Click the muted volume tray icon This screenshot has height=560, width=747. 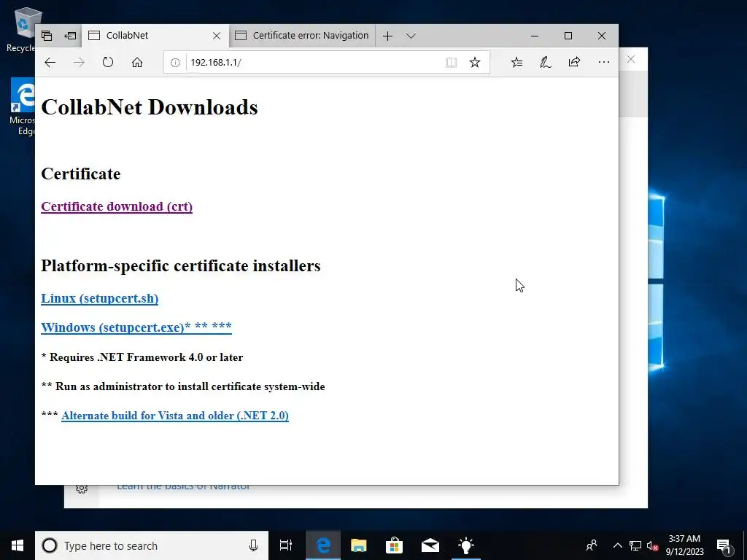[x=653, y=545]
